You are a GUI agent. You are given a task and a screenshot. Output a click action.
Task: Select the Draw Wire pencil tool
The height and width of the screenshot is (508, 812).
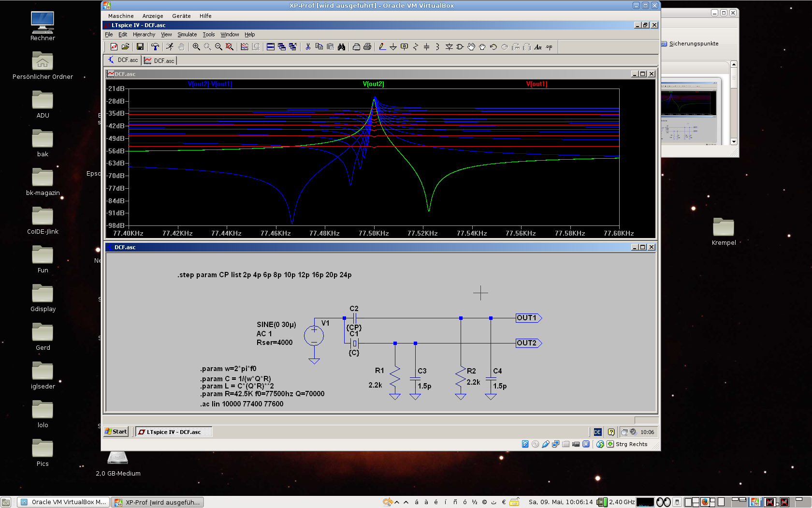point(382,47)
